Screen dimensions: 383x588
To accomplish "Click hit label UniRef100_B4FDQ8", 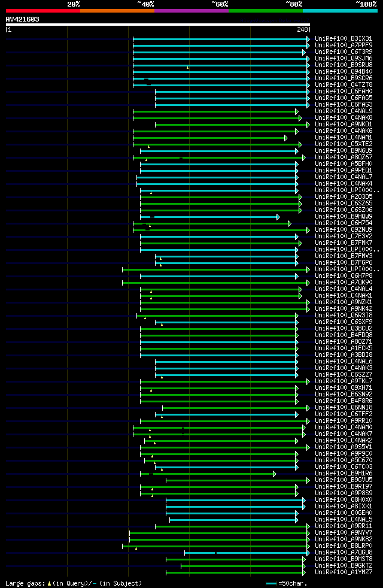I will [344, 335].
